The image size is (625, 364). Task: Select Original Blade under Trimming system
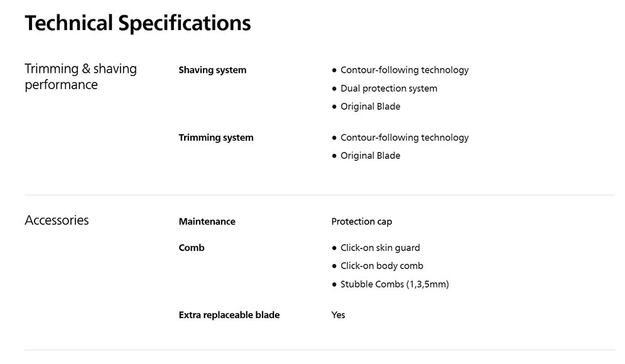pos(370,156)
